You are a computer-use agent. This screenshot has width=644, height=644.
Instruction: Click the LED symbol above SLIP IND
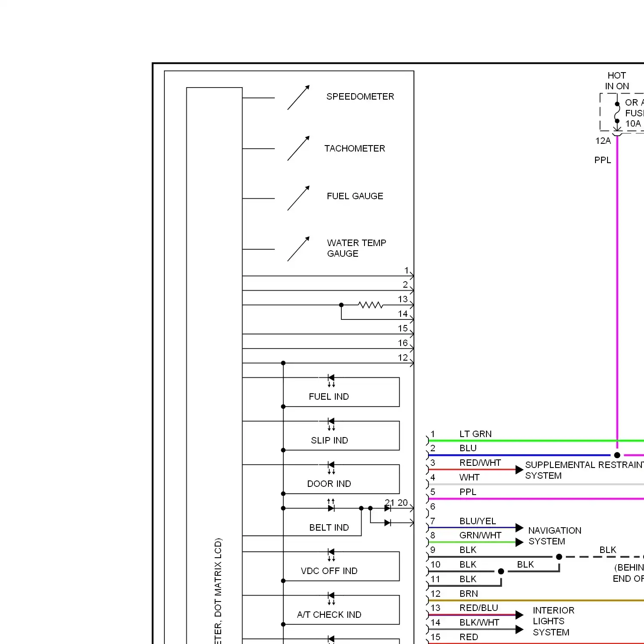331,424
